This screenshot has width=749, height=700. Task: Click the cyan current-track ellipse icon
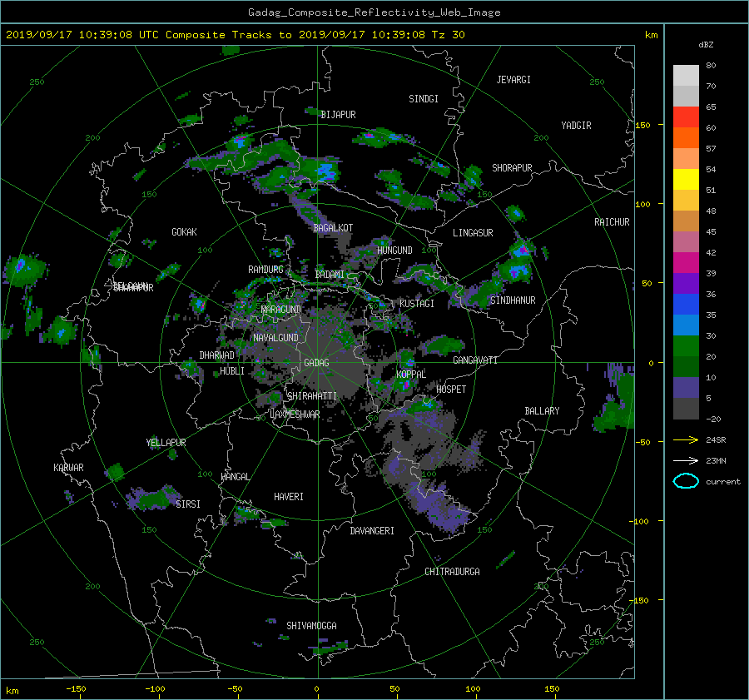(x=686, y=481)
